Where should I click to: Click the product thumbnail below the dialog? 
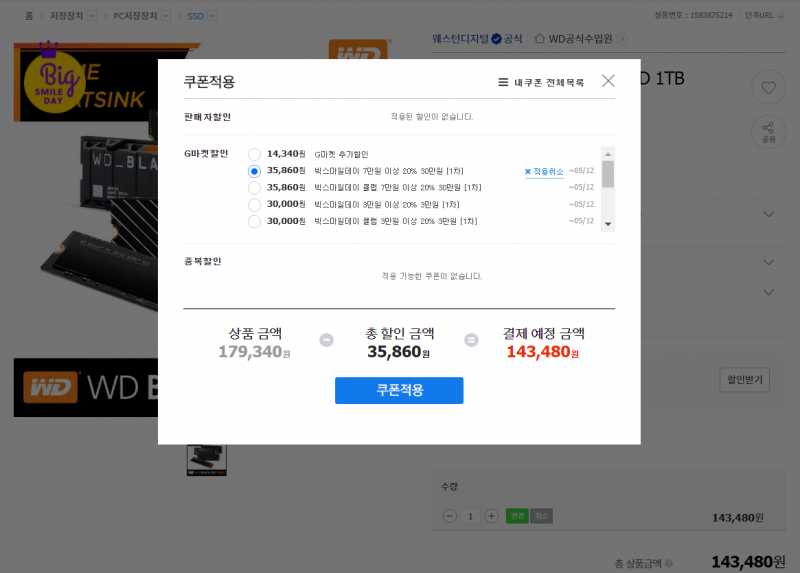point(207,460)
